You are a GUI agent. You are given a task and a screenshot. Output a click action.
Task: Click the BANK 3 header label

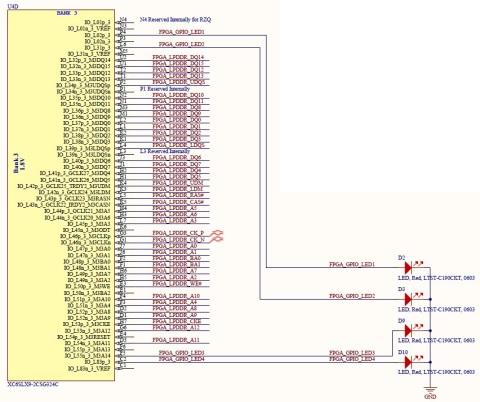(x=67, y=13)
